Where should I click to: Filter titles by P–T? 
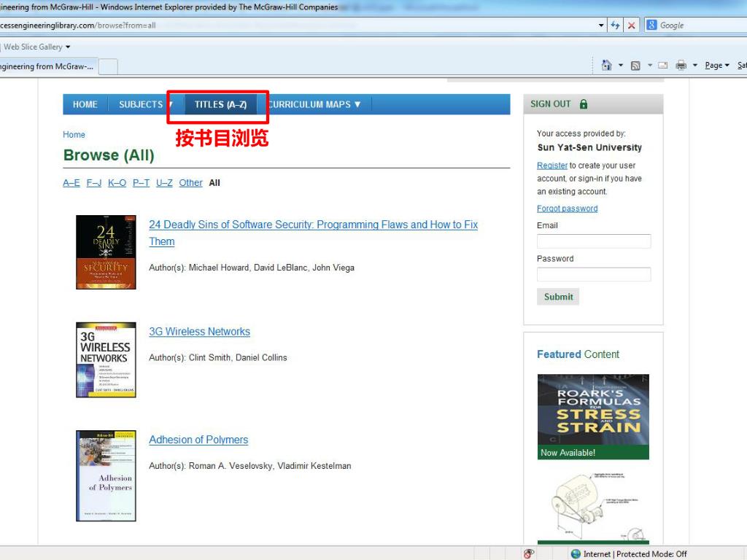click(x=141, y=183)
